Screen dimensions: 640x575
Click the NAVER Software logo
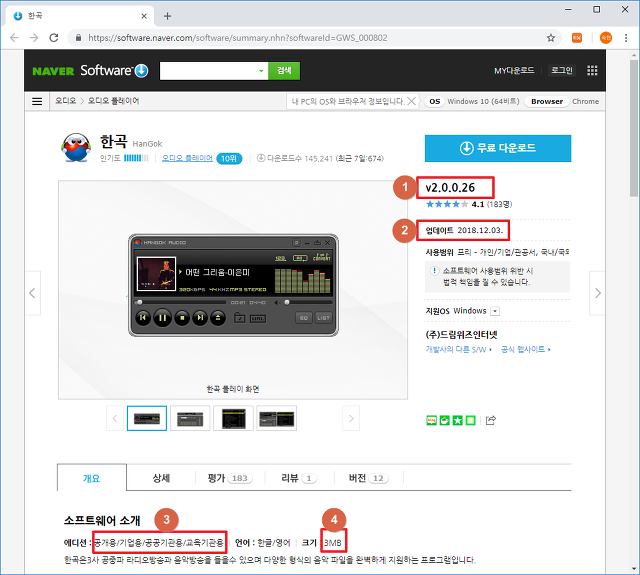[x=90, y=71]
